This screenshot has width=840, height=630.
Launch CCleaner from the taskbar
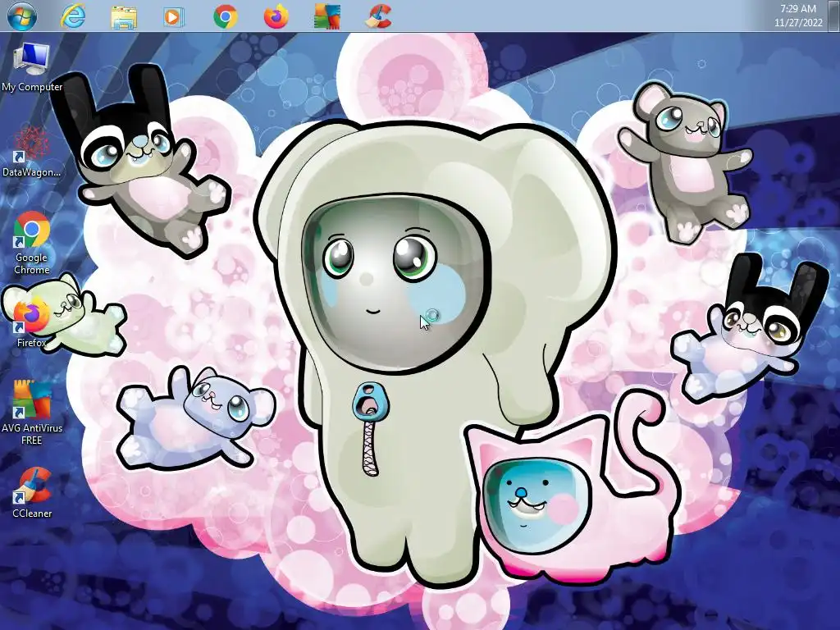coord(379,16)
